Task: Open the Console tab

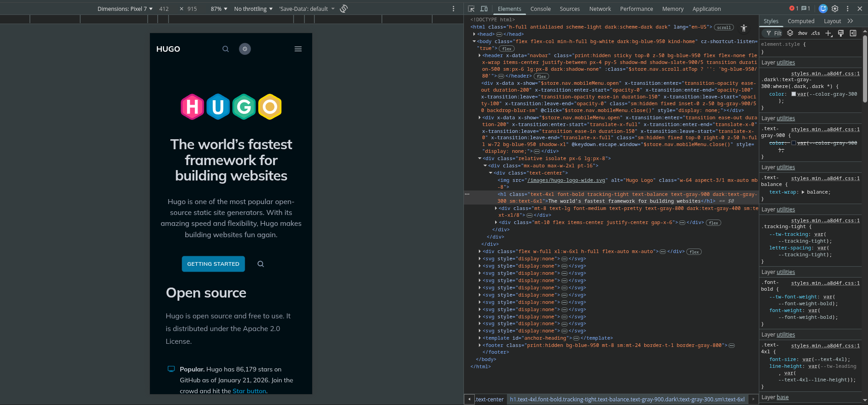Action: tap(540, 9)
